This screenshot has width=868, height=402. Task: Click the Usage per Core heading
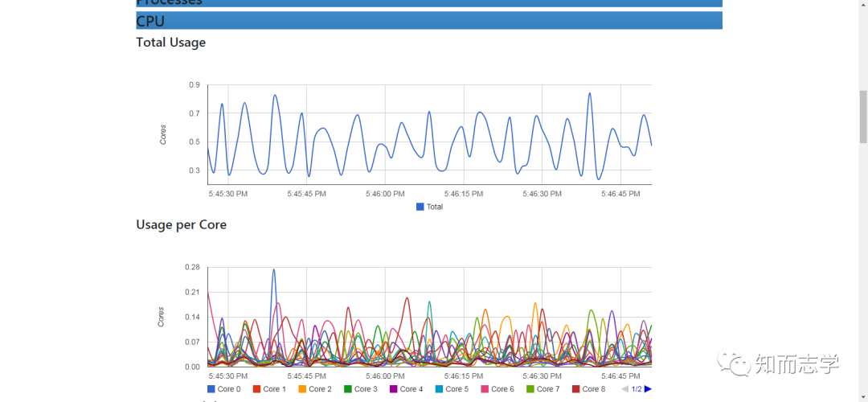point(182,224)
